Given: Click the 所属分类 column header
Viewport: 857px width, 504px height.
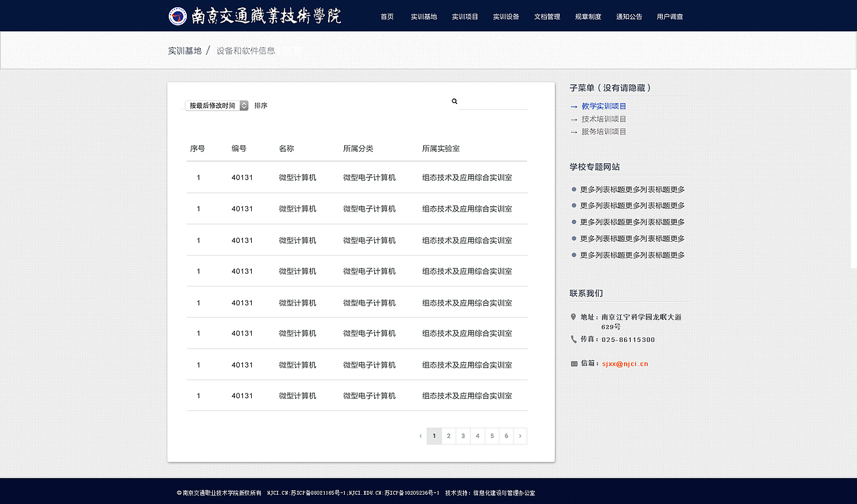Looking at the screenshot, I should pyautogui.click(x=358, y=149).
